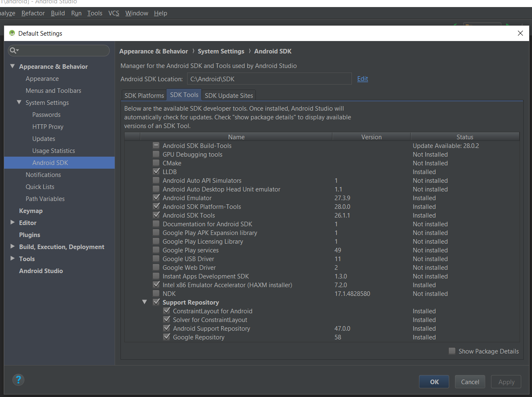Expand the Tools settings node
The image size is (532, 397).
point(12,259)
